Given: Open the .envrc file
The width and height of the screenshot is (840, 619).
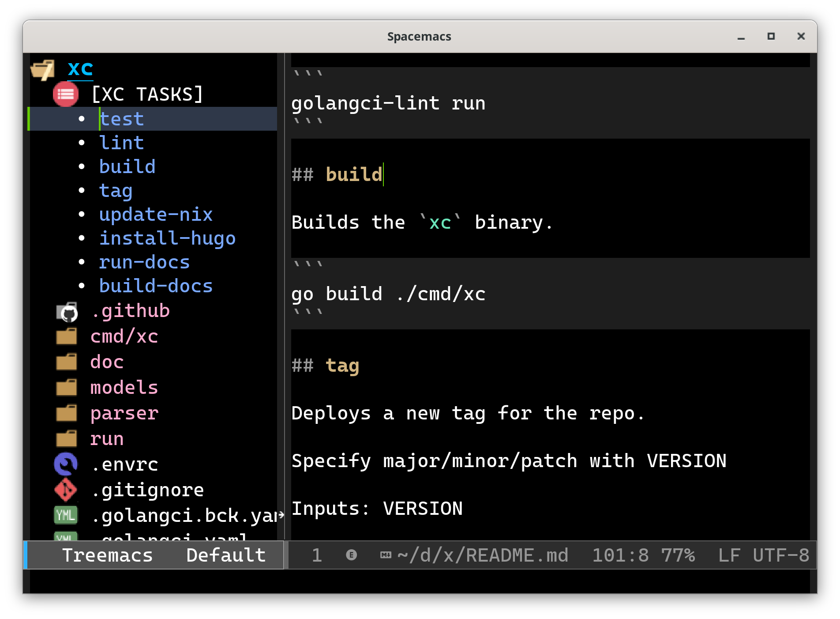Looking at the screenshot, I should 125,464.
